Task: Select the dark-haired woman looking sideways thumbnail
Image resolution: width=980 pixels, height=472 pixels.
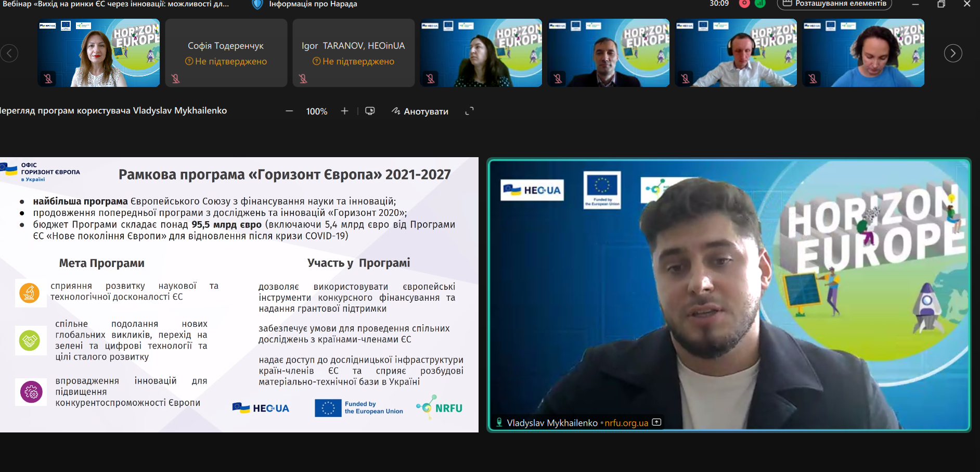Action: pyautogui.click(x=481, y=53)
